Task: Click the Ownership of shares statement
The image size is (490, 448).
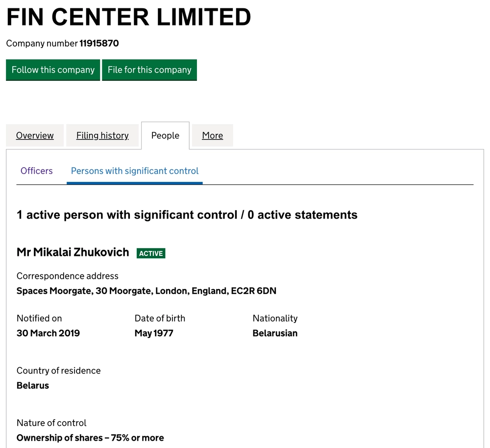Action: [x=90, y=437]
